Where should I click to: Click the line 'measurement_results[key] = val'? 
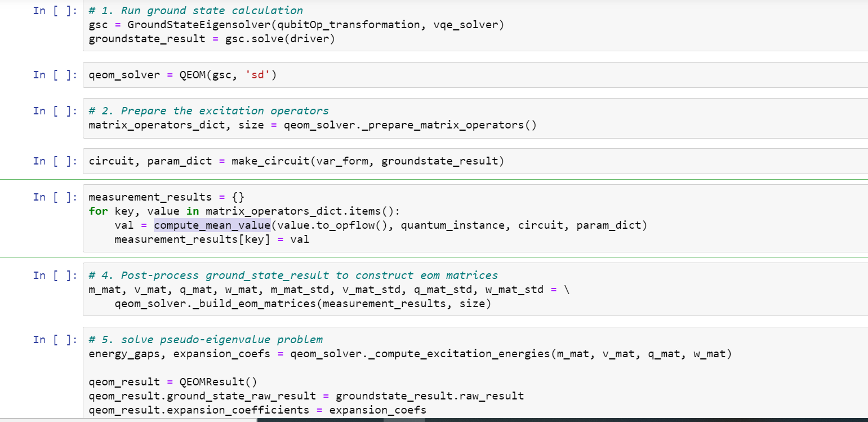click(212, 239)
